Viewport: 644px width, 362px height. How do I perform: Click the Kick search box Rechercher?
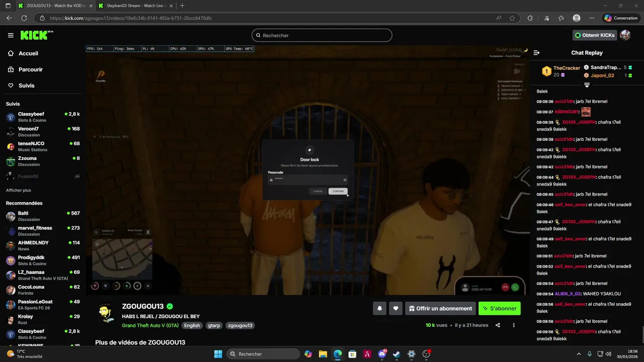coord(322,35)
